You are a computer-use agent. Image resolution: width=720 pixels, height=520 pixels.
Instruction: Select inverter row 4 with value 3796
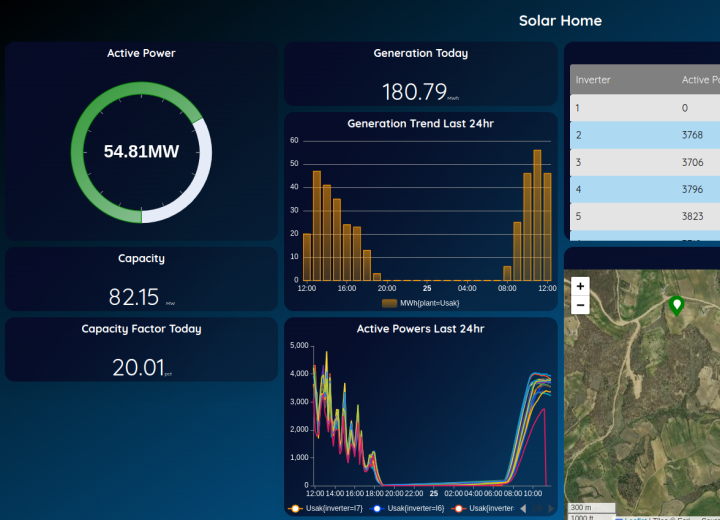click(x=645, y=189)
